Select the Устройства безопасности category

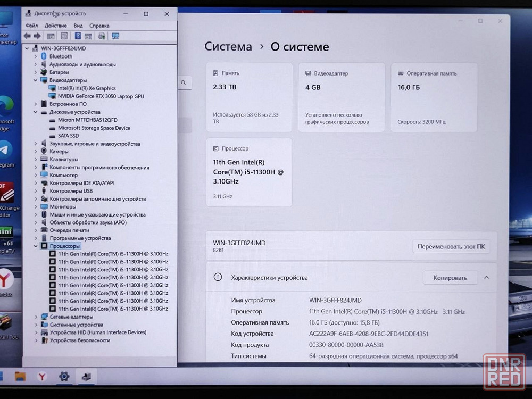click(80, 340)
